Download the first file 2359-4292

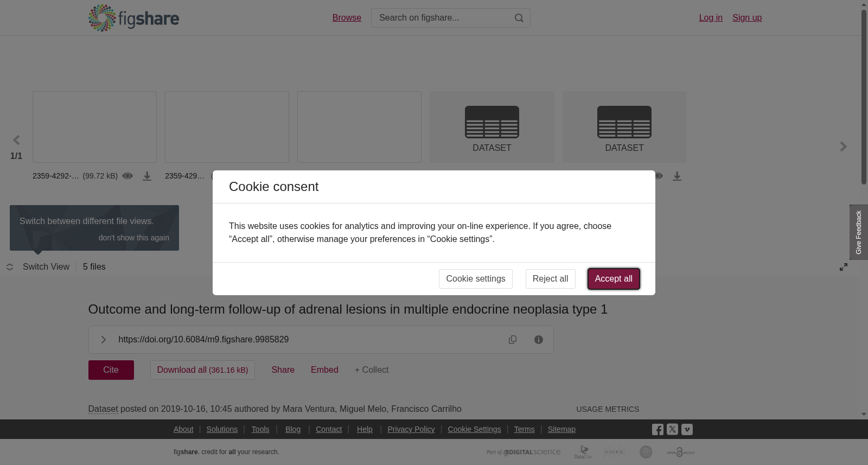pos(147,176)
